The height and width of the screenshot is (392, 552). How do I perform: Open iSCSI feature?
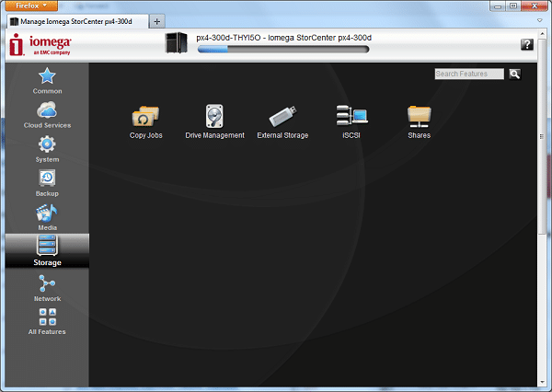pyautogui.click(x=351, y=121)
